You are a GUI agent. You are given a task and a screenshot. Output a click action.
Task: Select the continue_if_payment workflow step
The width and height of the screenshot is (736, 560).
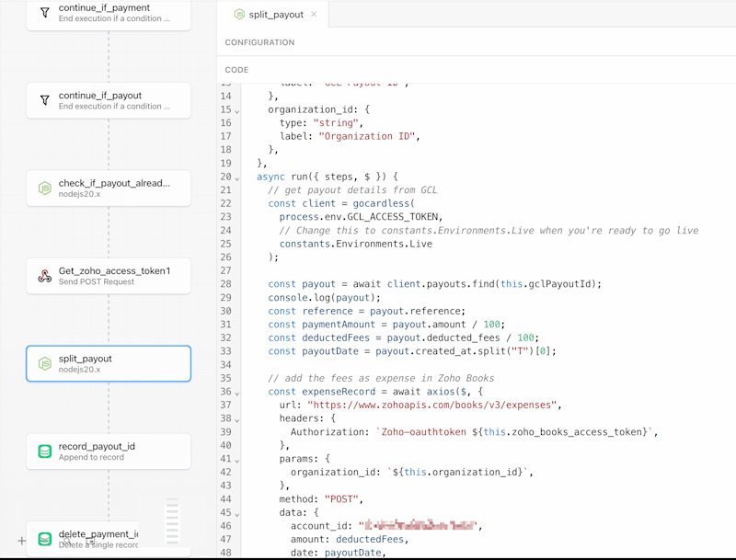[x=109, y=14]
